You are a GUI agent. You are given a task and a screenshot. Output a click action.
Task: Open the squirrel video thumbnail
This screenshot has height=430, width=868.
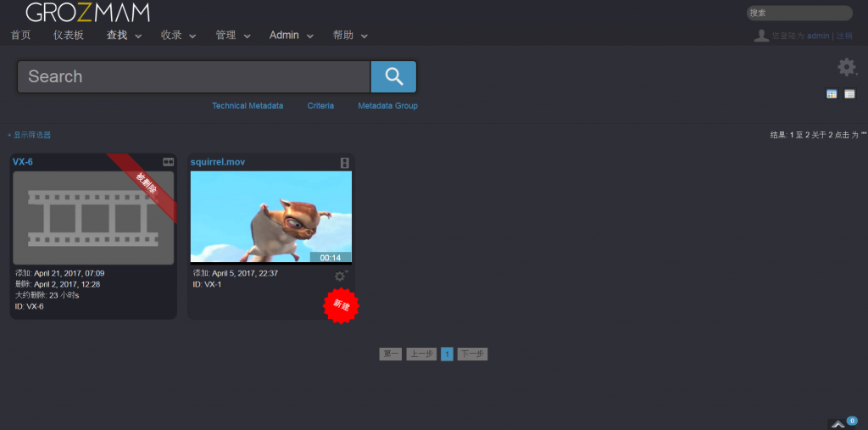point(271,216)
